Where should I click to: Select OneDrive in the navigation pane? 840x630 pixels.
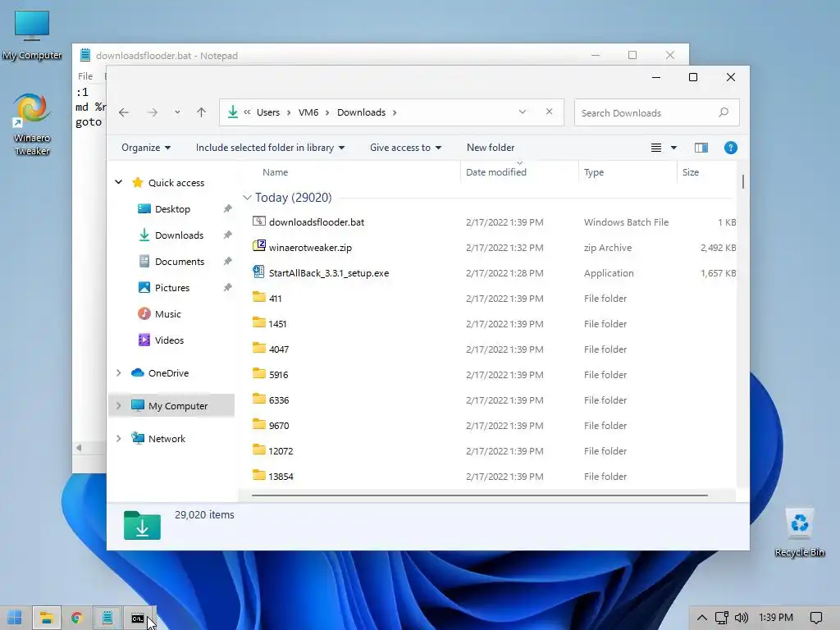168,373
